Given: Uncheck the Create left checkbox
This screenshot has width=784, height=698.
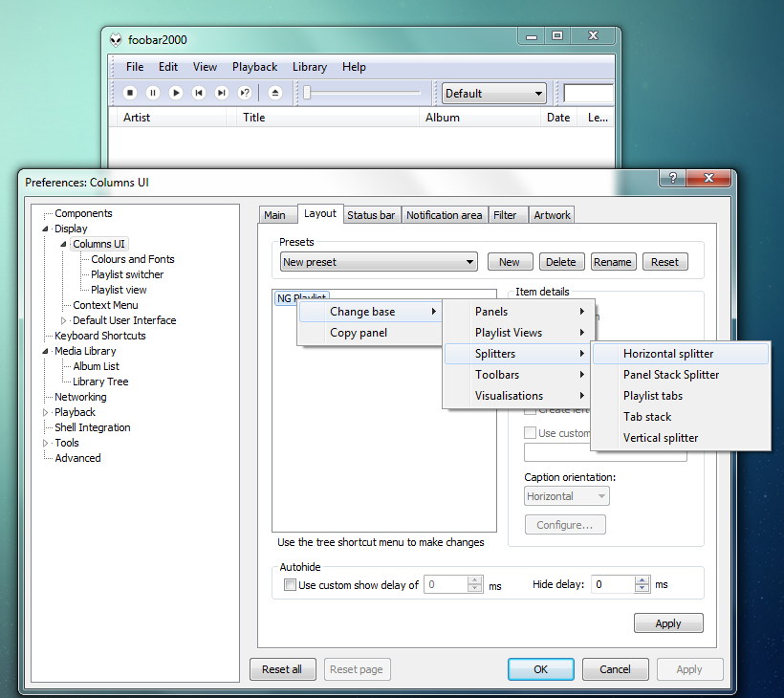Looking at the screenshot, I should pos(529,410).
